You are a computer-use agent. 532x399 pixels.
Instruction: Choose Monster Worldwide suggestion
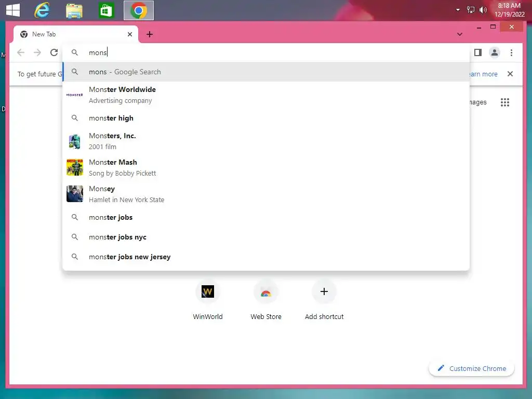point(267,95)
